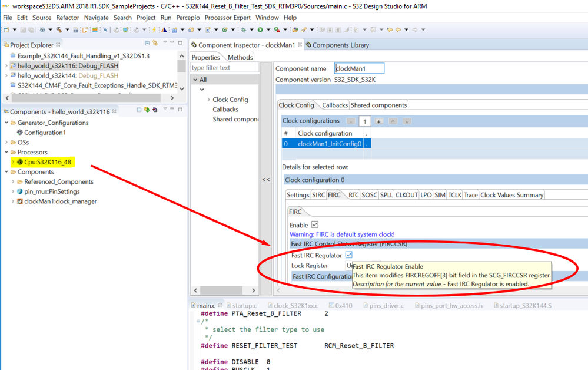This screenshot has width=588, height=370.
Task: Open the Debug toolbar dropdown arrow
Action: coord(251,29)
